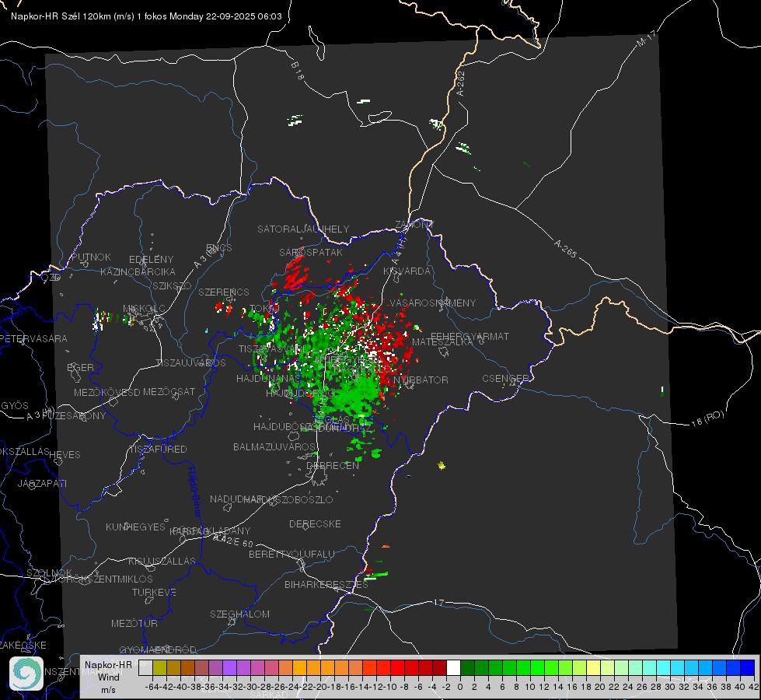The height and width of the screenshot is (700, 761).
Task: Select the dark green 0 to 2 legend swatch
Action: coord(467,667)
